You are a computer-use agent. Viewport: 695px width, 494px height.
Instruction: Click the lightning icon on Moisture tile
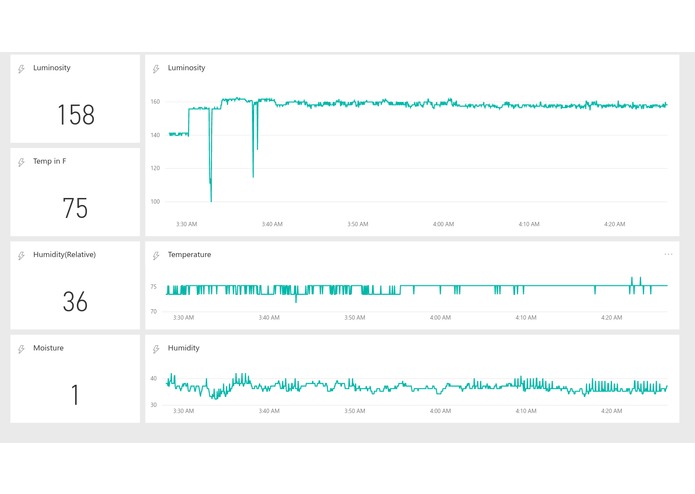(x=21, y=349)
